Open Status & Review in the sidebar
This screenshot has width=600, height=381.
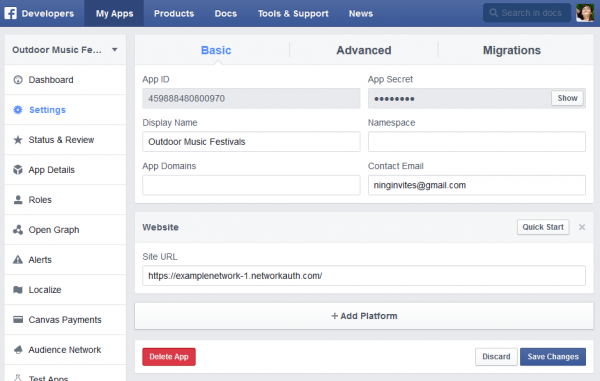click(65, 140)
